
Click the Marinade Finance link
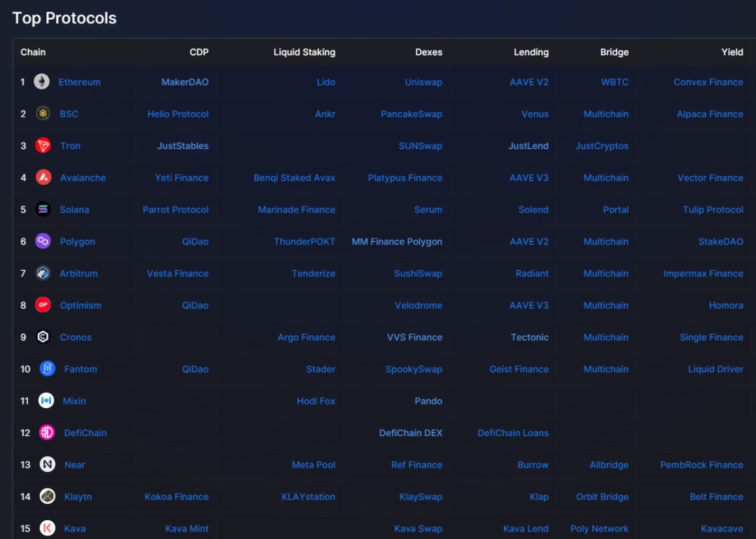[x=296, y=209]
